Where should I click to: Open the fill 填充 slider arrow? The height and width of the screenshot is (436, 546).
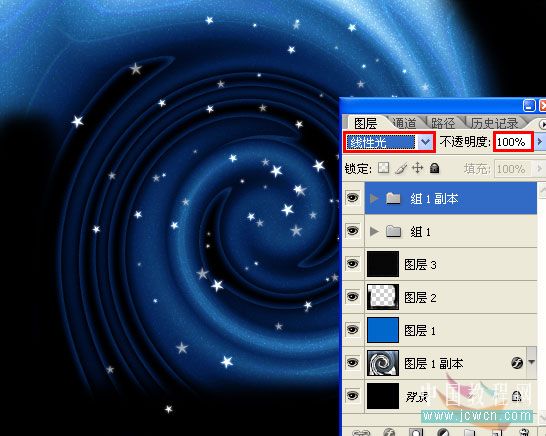(x=539, y=169)
